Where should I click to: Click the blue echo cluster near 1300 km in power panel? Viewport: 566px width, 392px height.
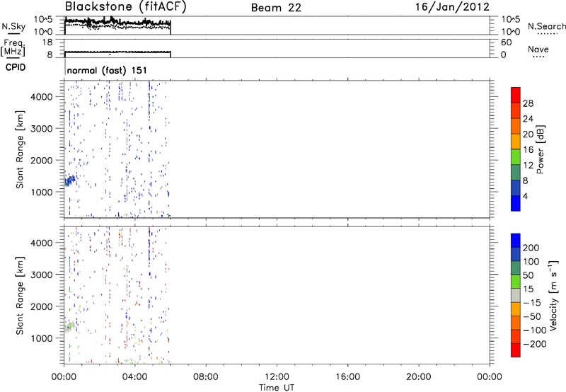coord(69,180)
